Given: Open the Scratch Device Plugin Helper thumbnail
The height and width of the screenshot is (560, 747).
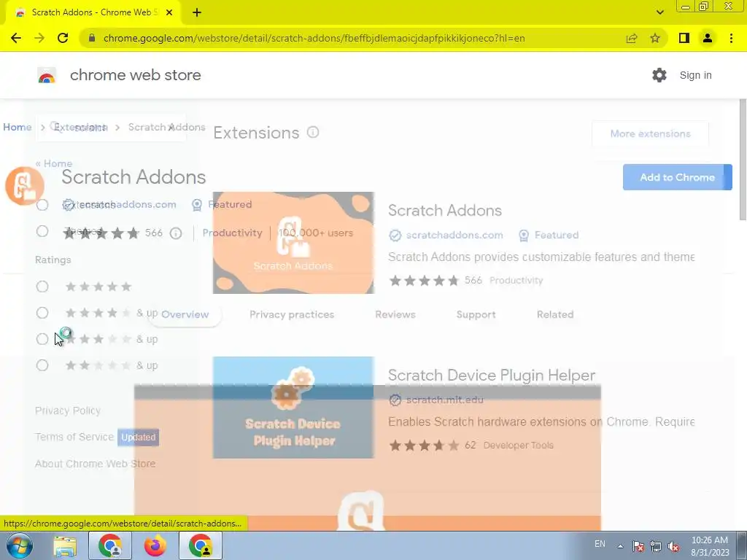Looking at the screenshot, I should pos(293,408).
